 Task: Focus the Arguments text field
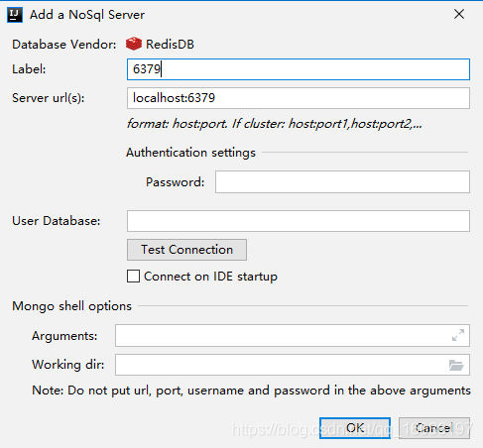(293, 336)
